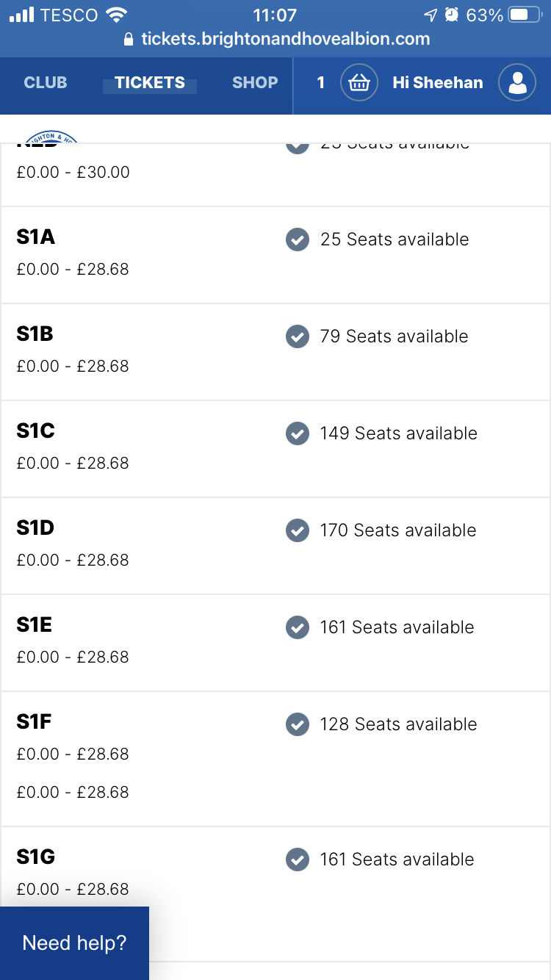Choose seating block S1B
The image size is (551, 980).
pyautogui.click(x=275, y=352)
